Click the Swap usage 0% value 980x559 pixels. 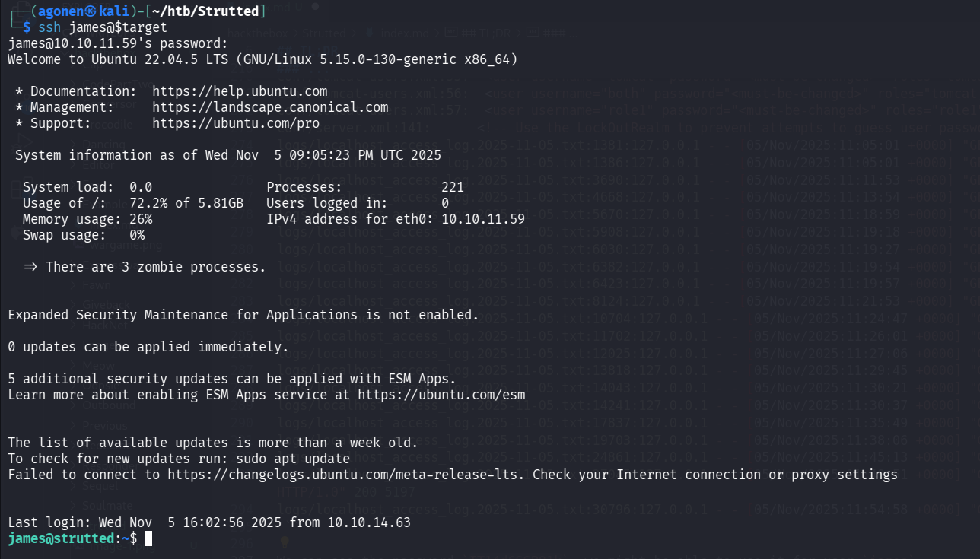(x=137, y=235)
